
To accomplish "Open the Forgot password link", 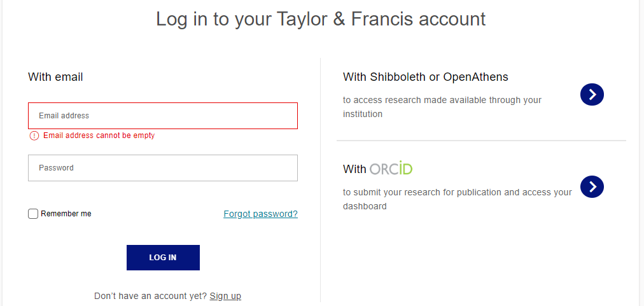I will 260,214.
